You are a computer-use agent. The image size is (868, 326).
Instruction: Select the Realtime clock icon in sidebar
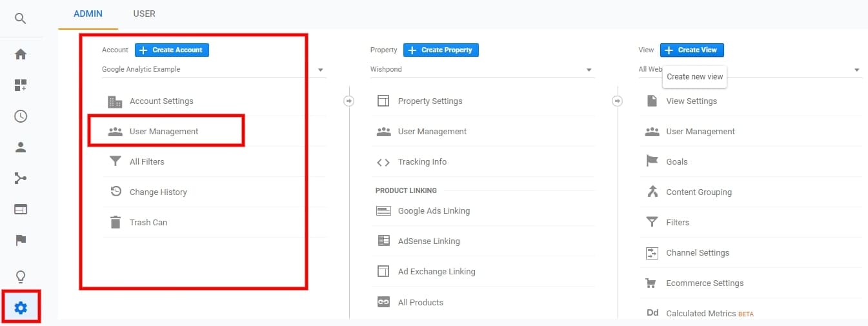point(21,116)
